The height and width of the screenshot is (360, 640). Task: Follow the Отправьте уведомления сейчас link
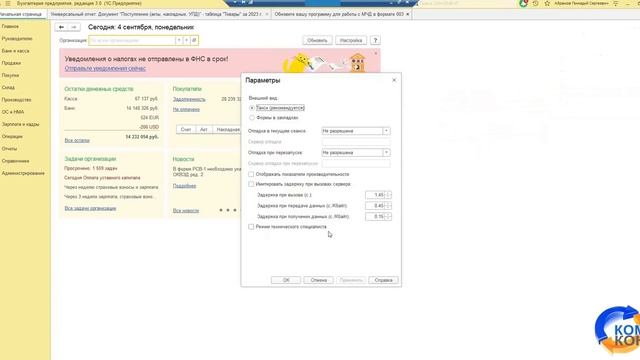click(105, 69)
